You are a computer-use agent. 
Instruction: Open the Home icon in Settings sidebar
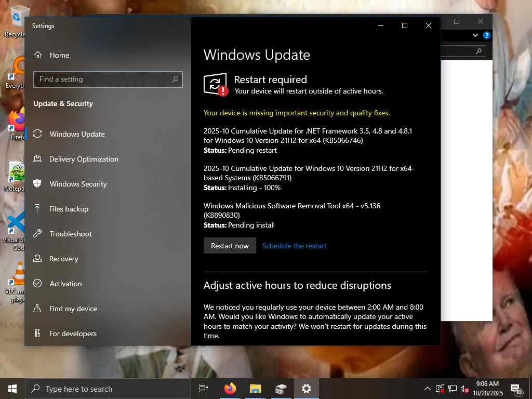(38, 55)
